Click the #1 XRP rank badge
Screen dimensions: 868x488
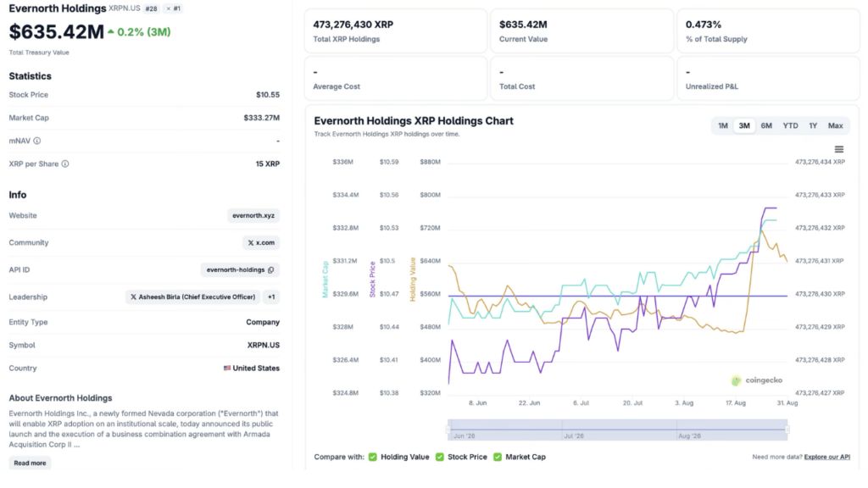pyautogui.click(x=173, y=8)
